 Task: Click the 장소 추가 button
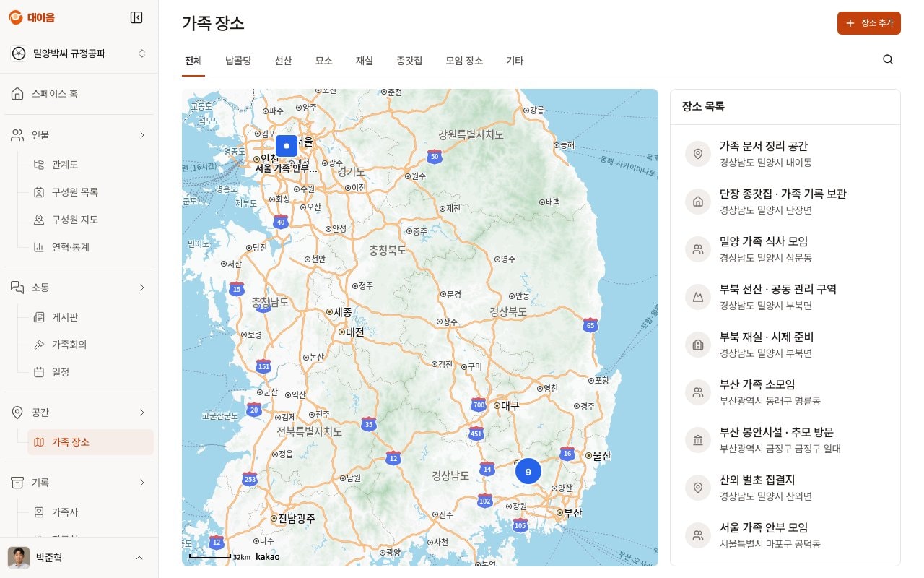pyautogui.click(x=869, y=23)
